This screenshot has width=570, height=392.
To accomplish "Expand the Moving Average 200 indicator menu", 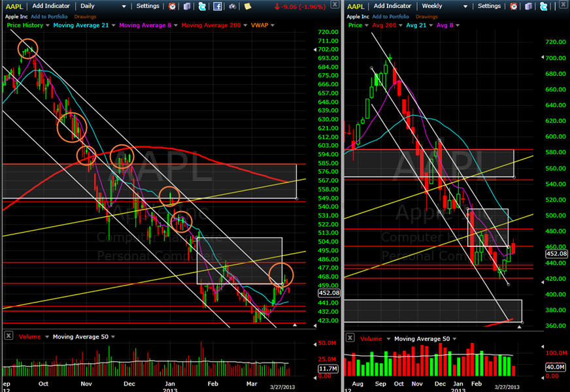I will pyautogui.click(x=245, y=25).
